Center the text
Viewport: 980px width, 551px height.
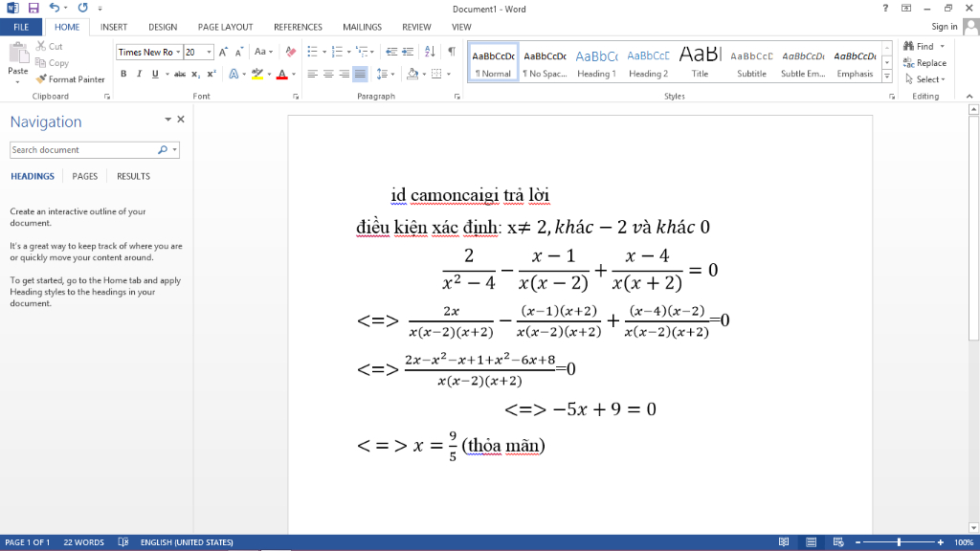[x=328, y=74]
